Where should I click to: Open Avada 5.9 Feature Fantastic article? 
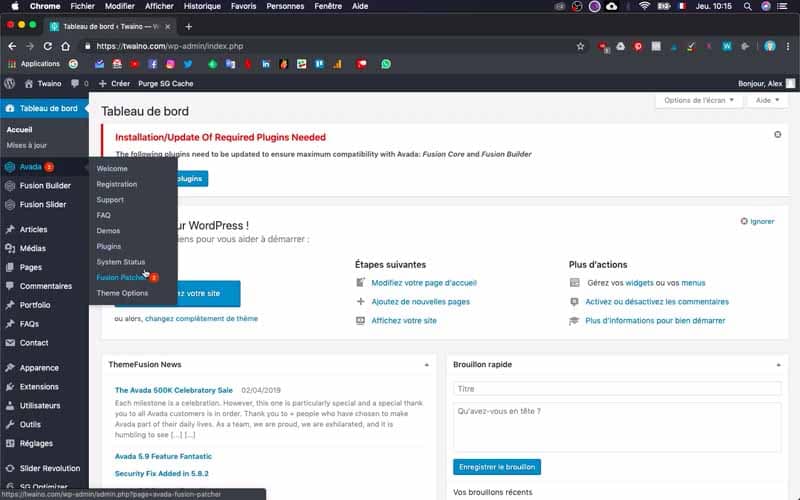163,456
